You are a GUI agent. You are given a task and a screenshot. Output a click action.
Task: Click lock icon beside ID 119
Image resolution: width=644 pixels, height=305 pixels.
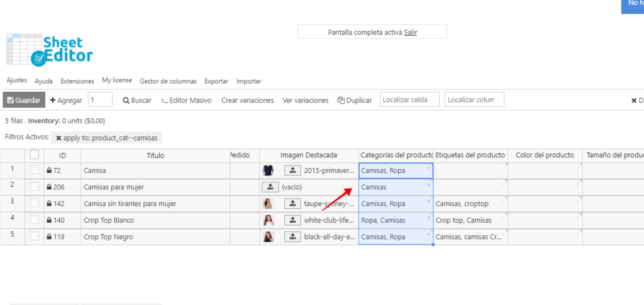point(49,237)
